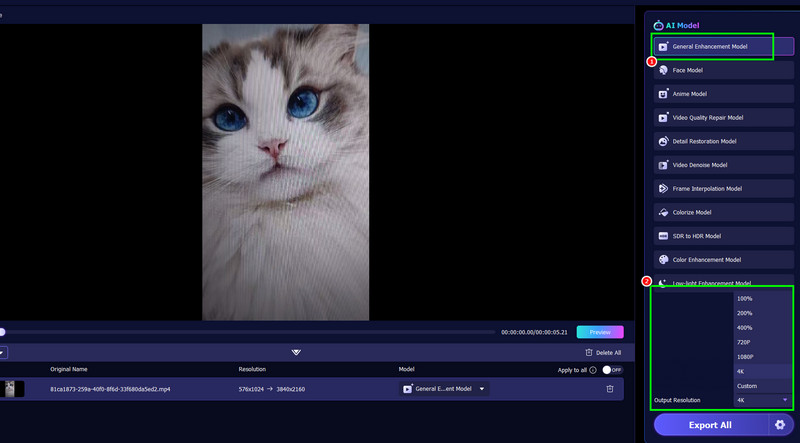
Task: Click the Video Denoise Model icon
Action: tap(663, 165)
